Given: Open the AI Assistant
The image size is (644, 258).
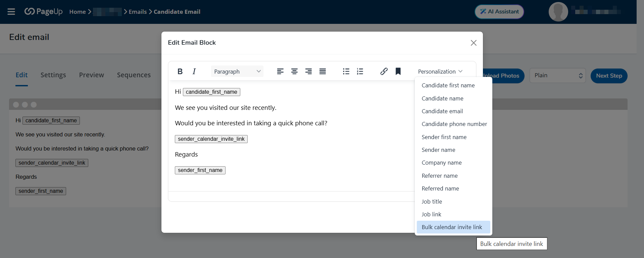Looking at the screenshot, I should click(499, 12).
